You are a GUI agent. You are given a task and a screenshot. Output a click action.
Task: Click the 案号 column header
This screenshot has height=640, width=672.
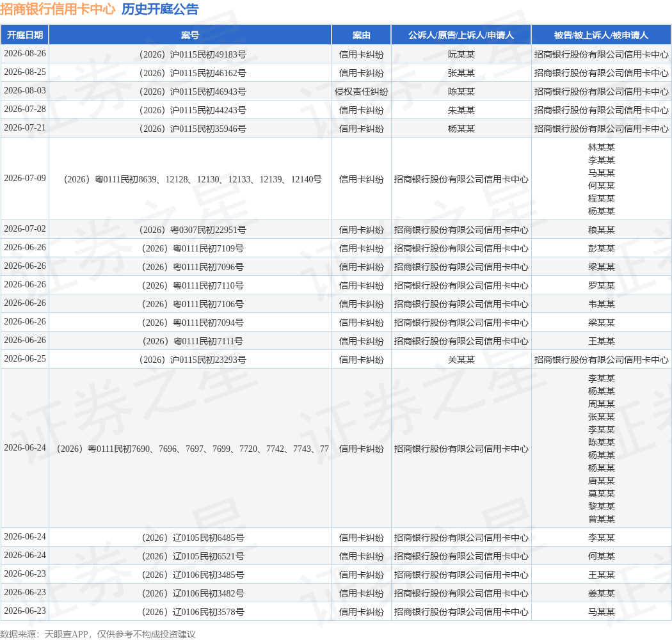[190, 35]
